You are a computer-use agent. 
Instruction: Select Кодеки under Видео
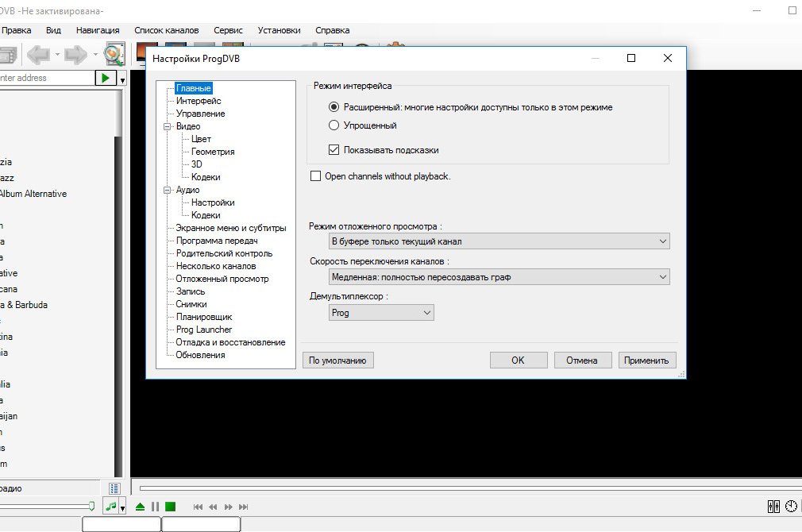[206, 177]
